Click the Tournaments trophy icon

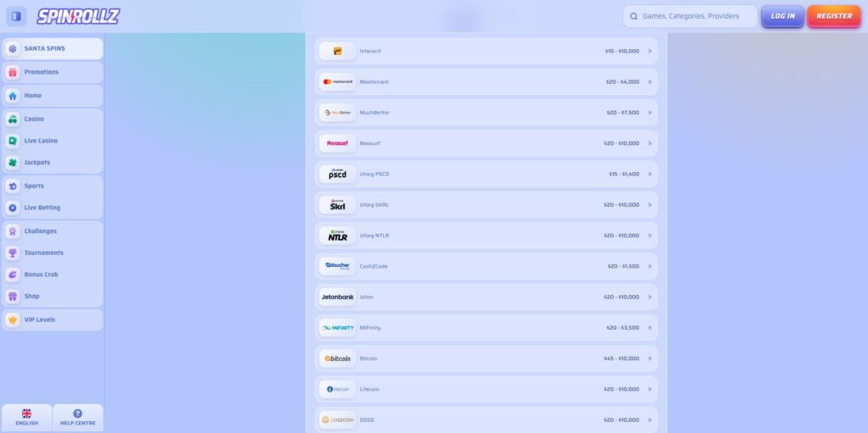(13, 253)
